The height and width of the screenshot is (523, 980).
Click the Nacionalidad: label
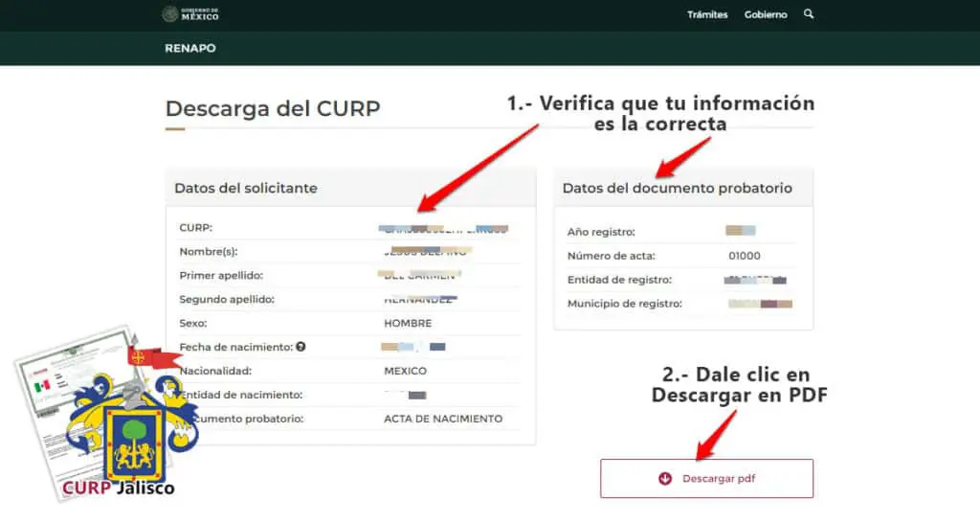pyautogui.click(x=215, y=371)
